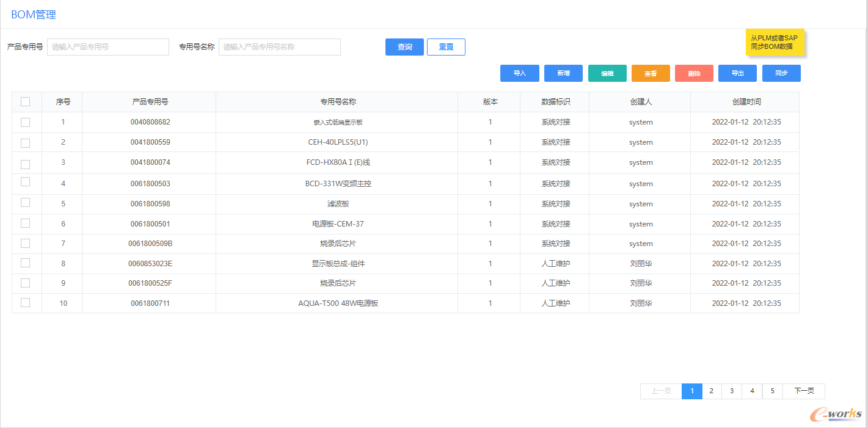Select cell 显示板总成-组件
Image resolution: width=868 pixels, height=428 pixels.
click(338, 264)
